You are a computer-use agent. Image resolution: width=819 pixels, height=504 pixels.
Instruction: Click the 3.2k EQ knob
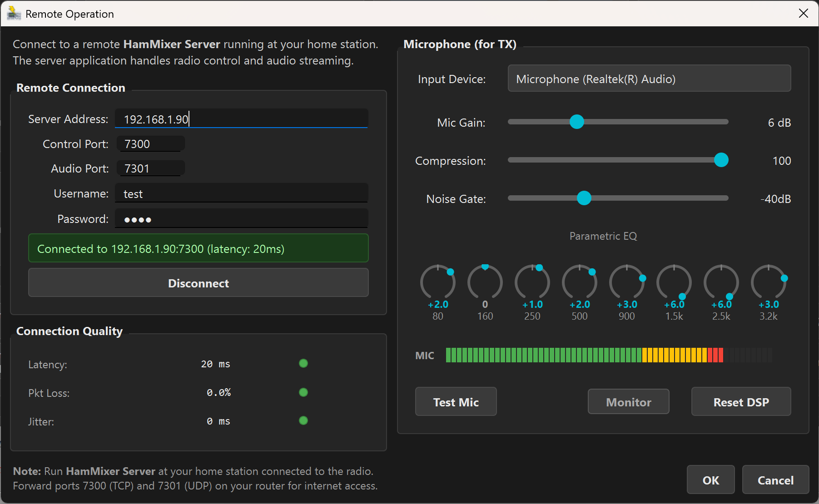[769, 282]
